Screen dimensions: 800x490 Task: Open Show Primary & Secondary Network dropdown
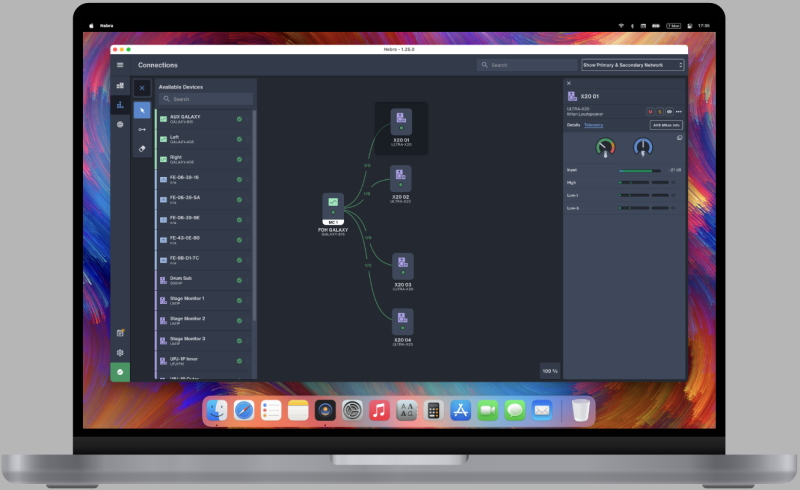[x=633, y=65]
